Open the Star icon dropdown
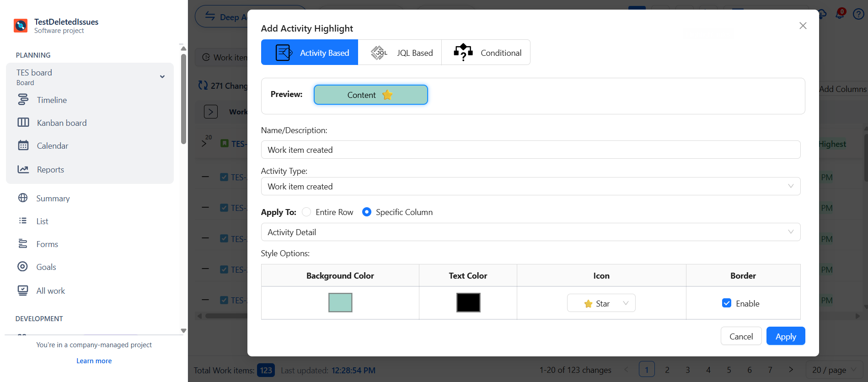The image size is (868, 382). click(601, 303)
